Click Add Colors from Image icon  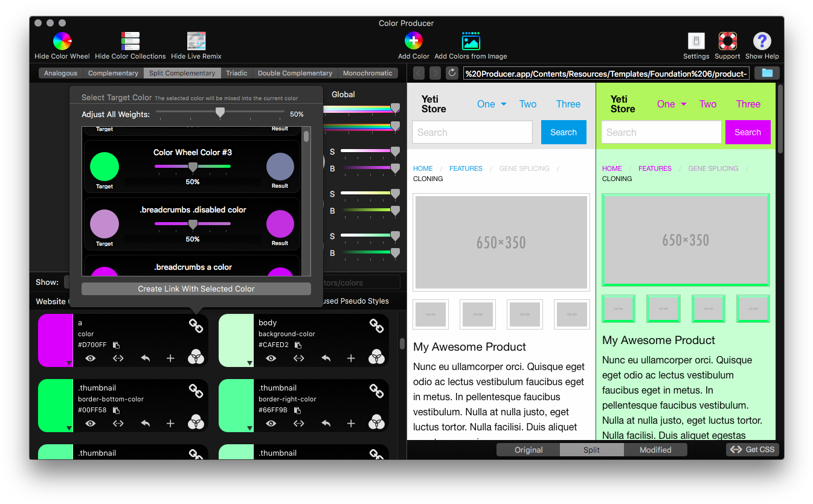point(471,42)
